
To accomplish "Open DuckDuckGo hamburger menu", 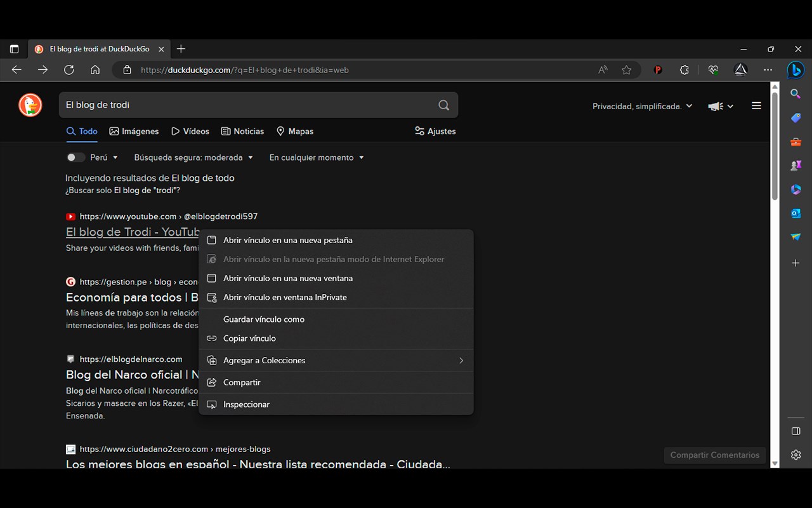I will [756, 106].
